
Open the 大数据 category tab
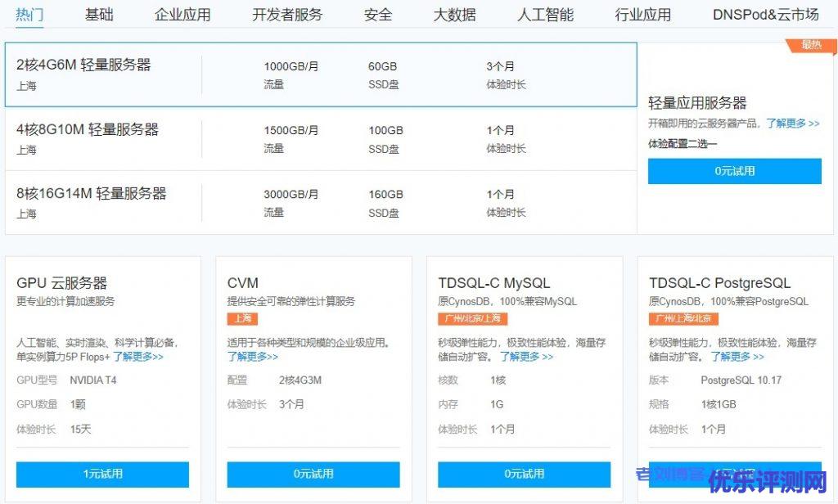[x=454, y=15]
